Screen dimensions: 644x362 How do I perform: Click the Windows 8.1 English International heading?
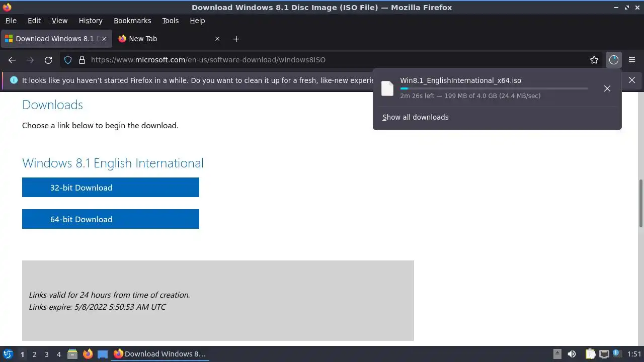113,163
